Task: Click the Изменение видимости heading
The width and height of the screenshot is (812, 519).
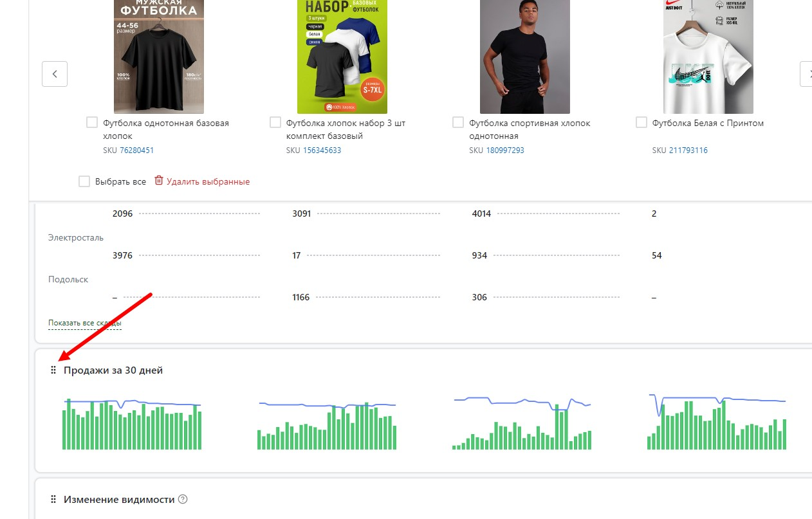Action: 119,500
